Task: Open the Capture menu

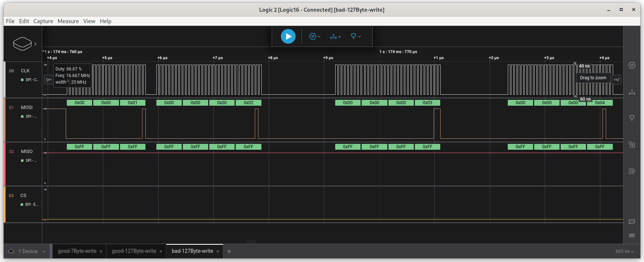Action: (43, 21)
